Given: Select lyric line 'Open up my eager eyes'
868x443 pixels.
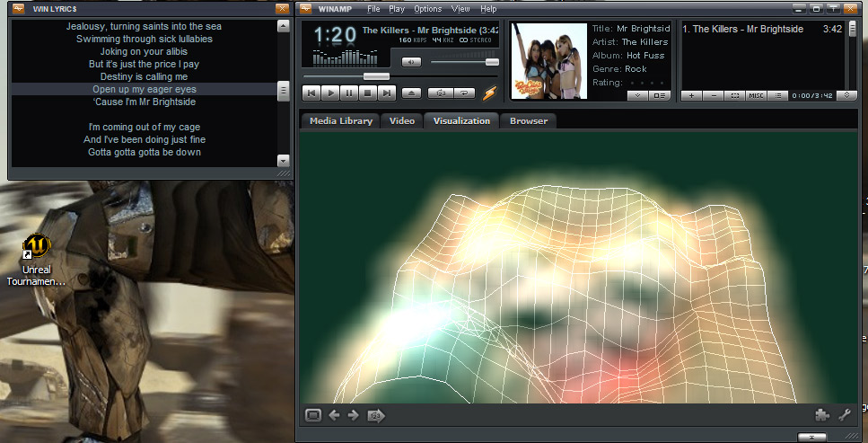Looking at the screenshot, I should coord(145,89).
